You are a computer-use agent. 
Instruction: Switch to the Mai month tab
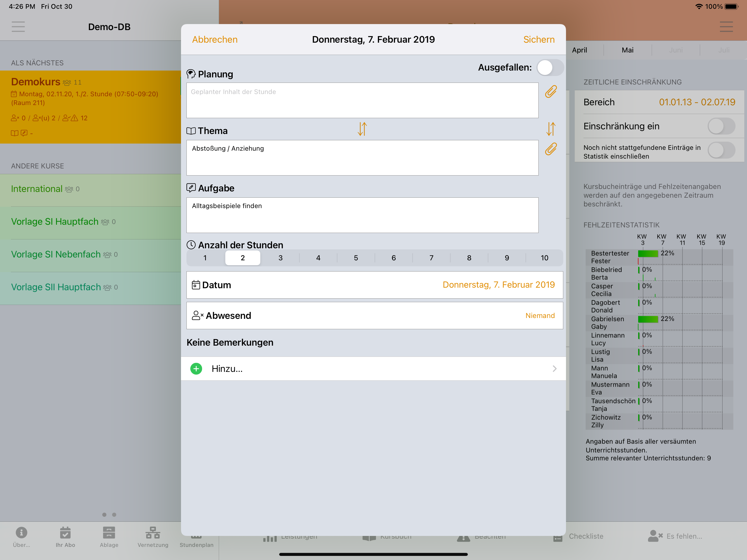628,50
